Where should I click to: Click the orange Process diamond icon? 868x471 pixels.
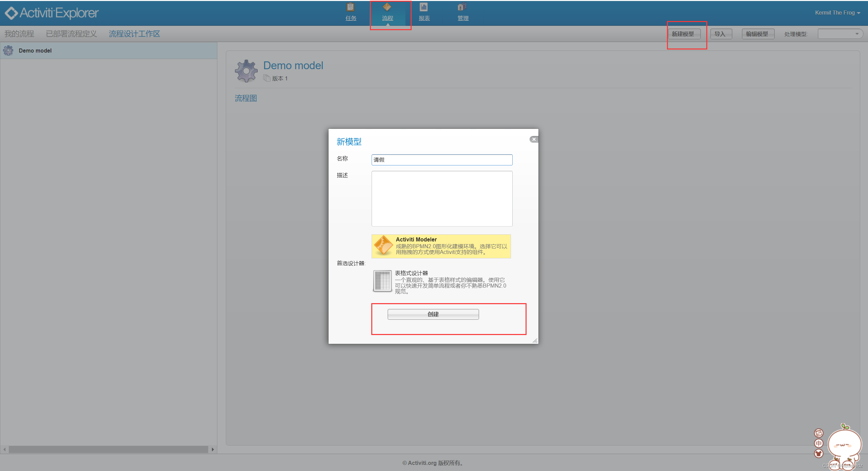pos(387,7)
